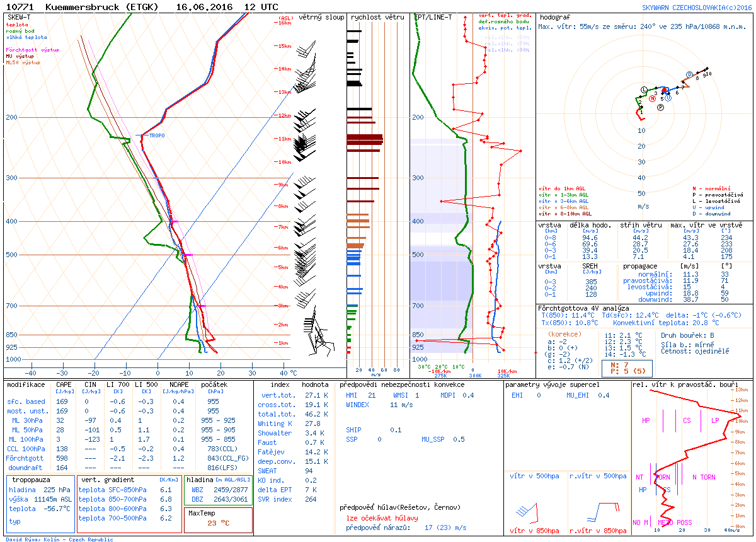
Task: Click the blue circled U marker on hodograph
Action: pyautogui.click(x=668, y=98)
